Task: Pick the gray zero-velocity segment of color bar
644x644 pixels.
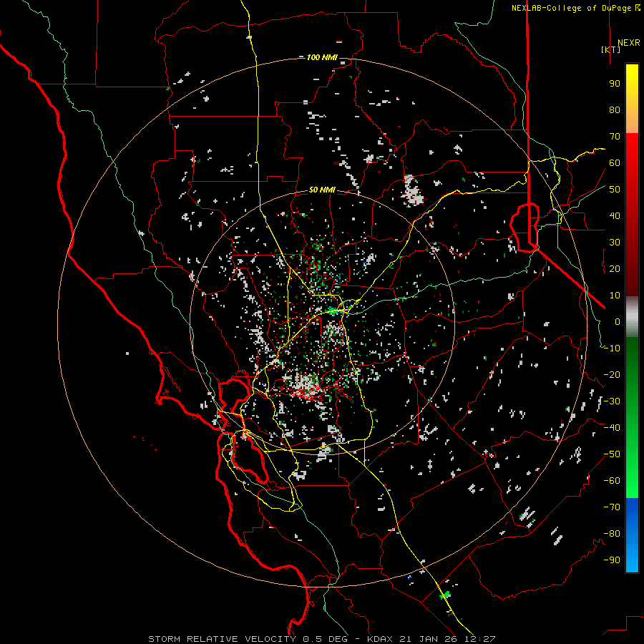Action: pos(632,317)
